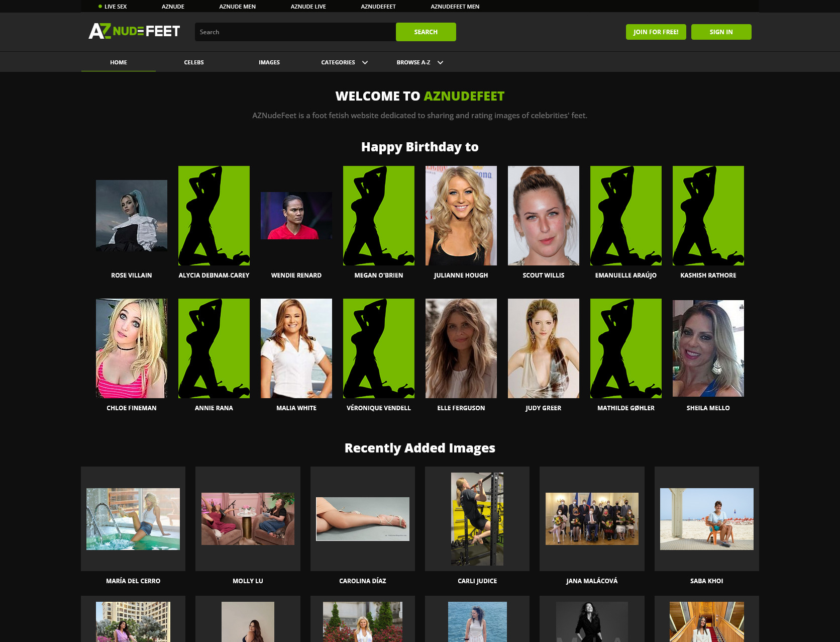Go to AZNUDE LIVE
Screen dimensions: 840x642
point(308,7)
